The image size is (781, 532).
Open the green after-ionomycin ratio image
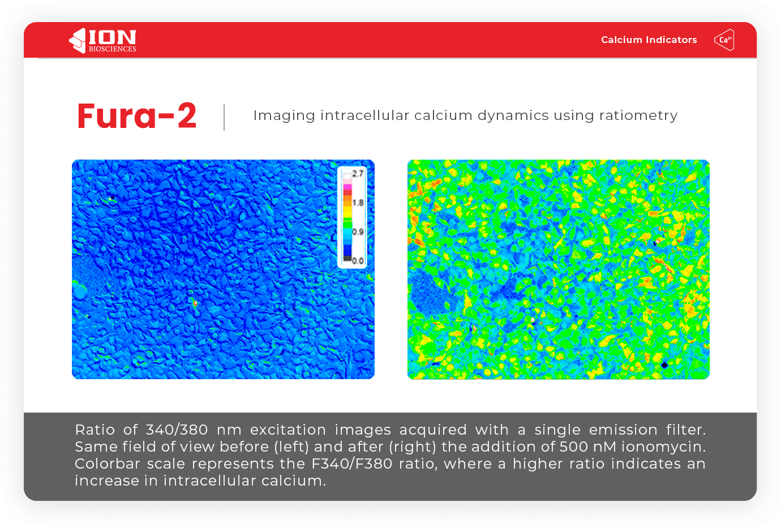559,269
